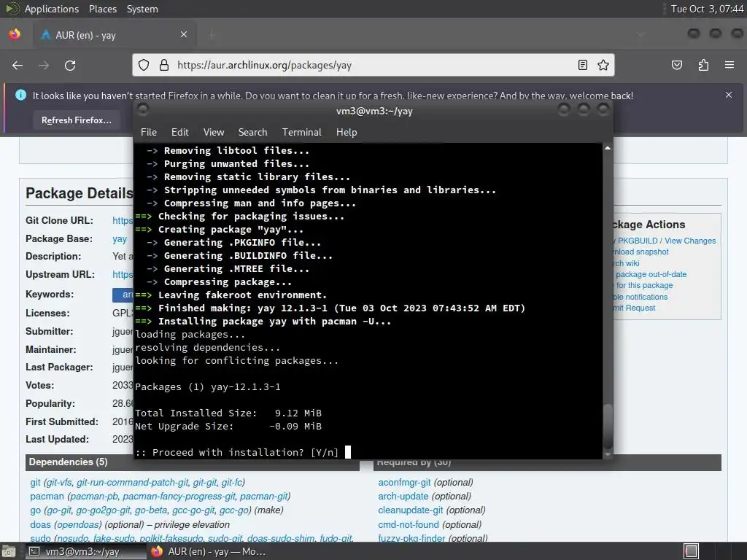Open the Applications menu

(52, 9)
